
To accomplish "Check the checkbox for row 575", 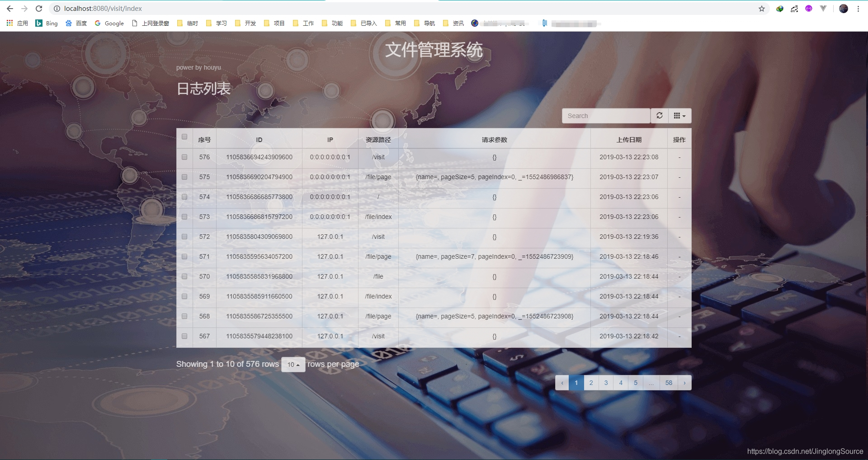I will tap(184, 177).
